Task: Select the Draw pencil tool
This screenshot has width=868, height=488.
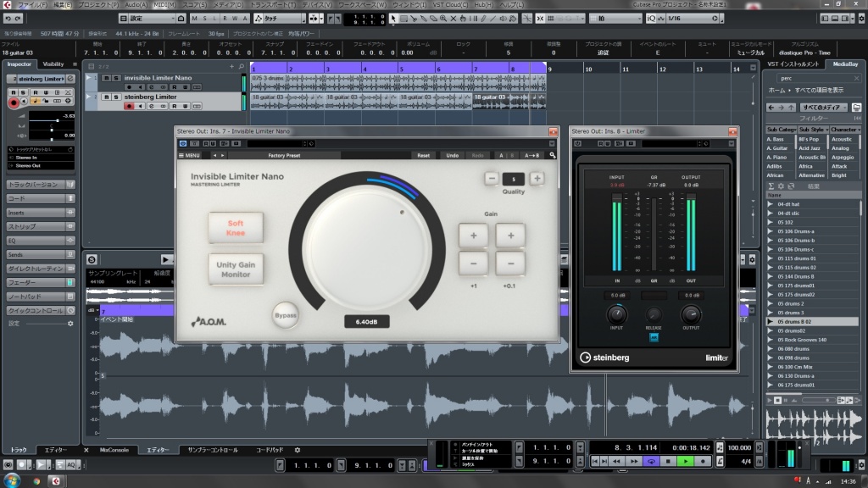Action: 483,19
